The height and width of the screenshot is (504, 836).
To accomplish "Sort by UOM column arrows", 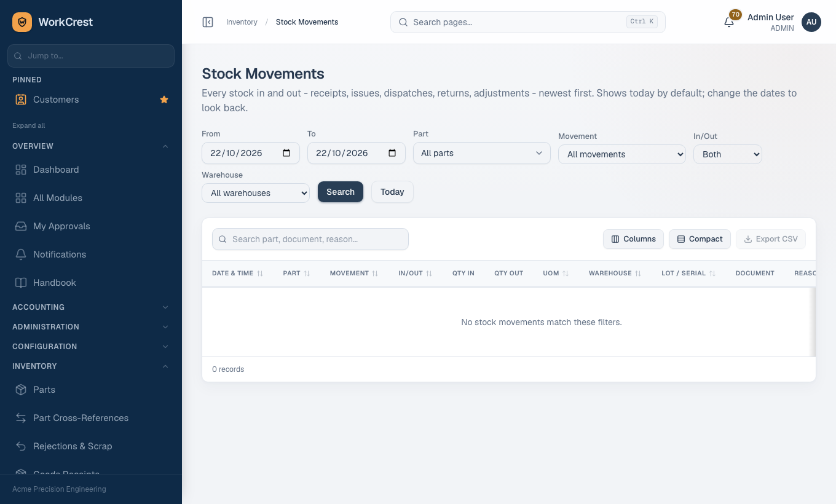I will (566, 274).
